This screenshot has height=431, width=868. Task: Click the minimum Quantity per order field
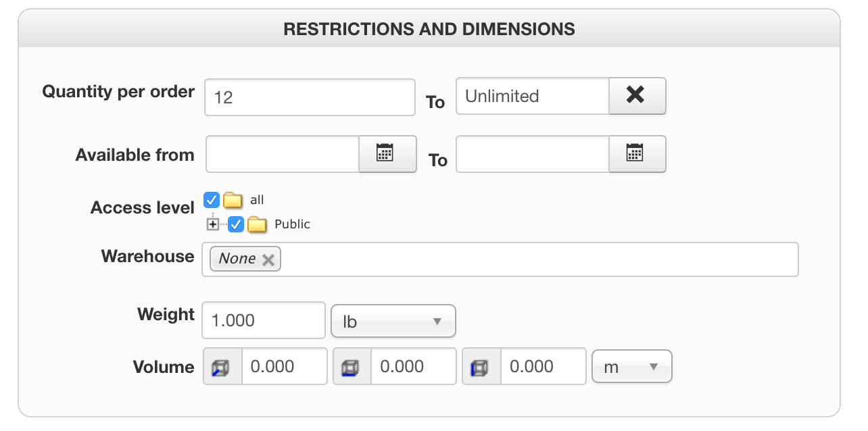[309, 97]
